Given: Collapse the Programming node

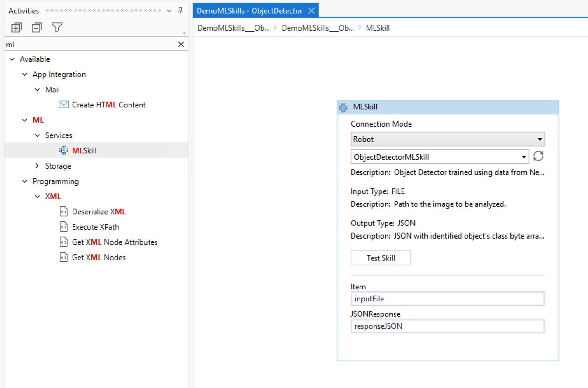Looking at the screenshot, I should tap(25, 181).
